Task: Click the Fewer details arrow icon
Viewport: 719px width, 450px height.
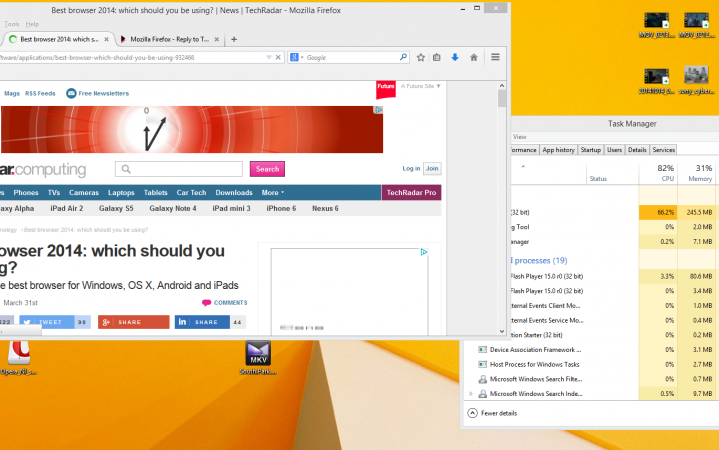Action: pyautogui.click(x=472, y=413)
